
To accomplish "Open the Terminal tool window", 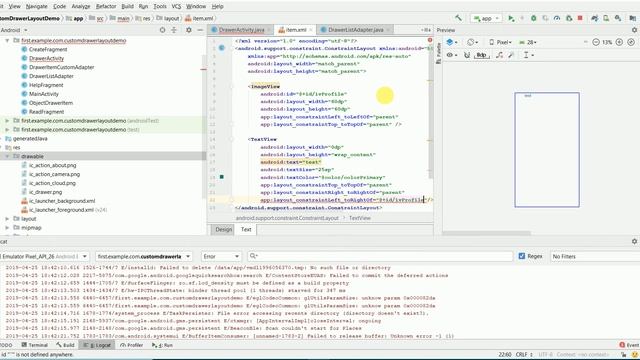I will pyautogui.click(x=35, y=345).
